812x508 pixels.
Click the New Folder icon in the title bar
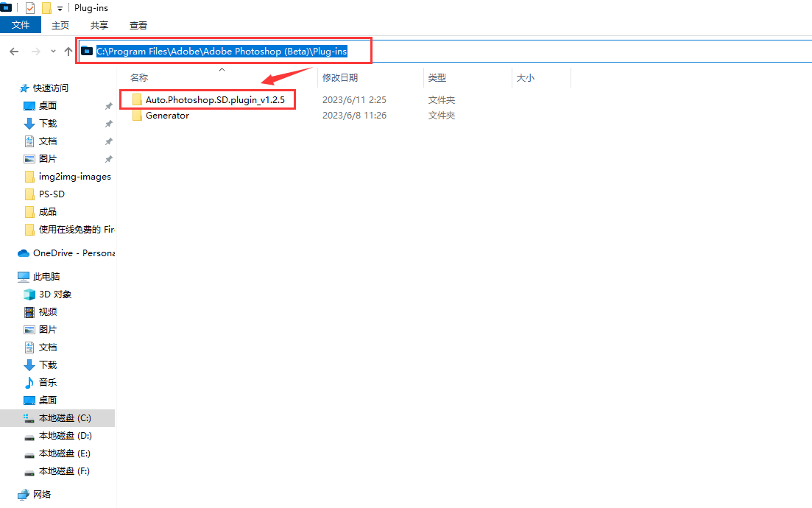click(x=46, y=8)
